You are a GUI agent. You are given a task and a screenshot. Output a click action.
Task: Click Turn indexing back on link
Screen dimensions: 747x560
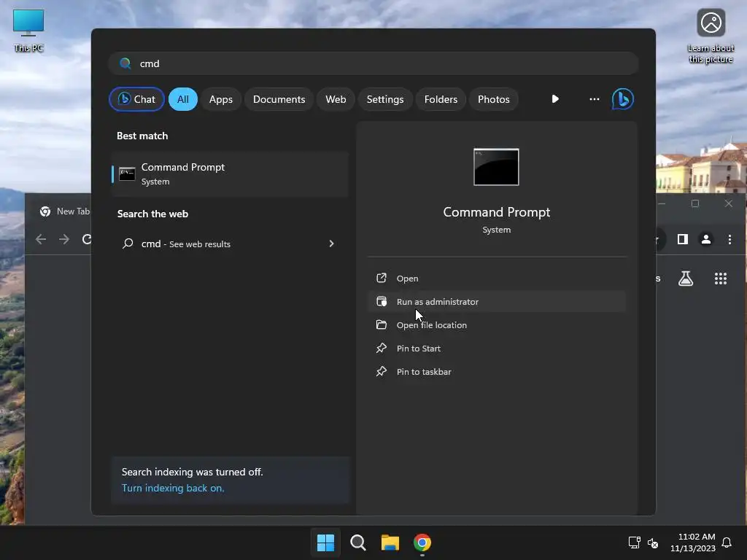click(x=173, y=488)
